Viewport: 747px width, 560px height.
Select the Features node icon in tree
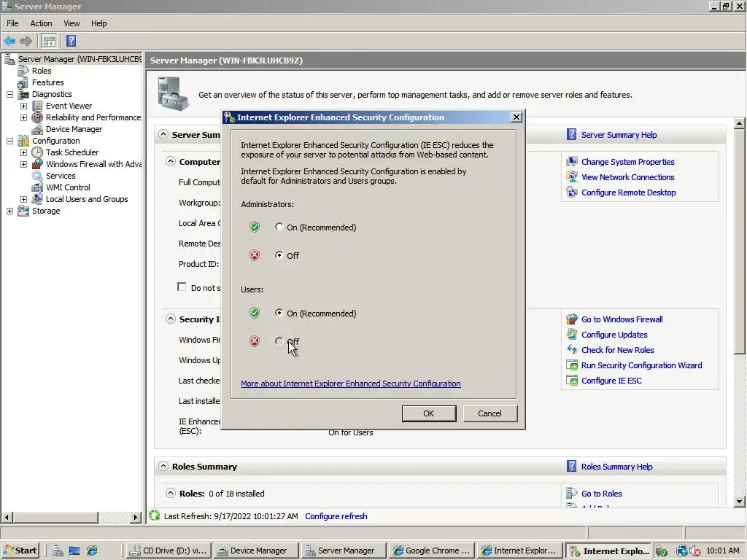point(23,83)
